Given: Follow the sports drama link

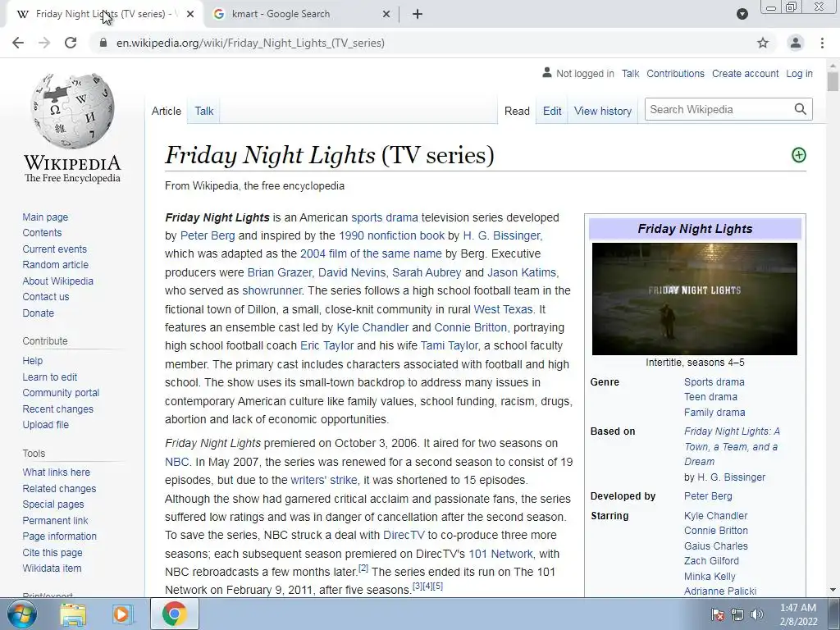Looking at the screenshot, I should [384, 217].
